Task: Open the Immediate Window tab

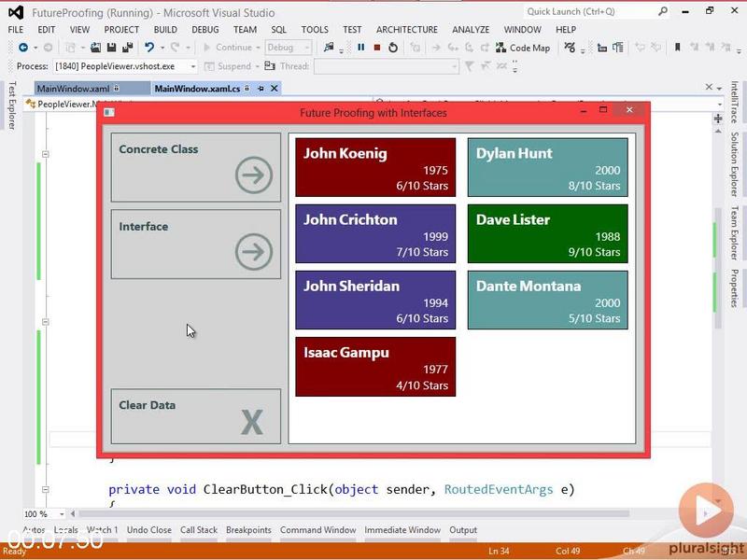Action: click(402, 530)
